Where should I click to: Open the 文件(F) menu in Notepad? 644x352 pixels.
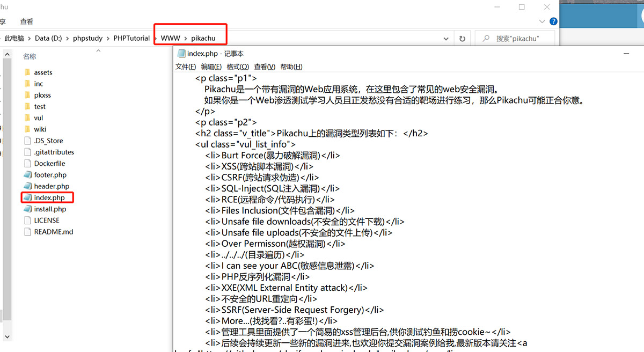[186, 67]
